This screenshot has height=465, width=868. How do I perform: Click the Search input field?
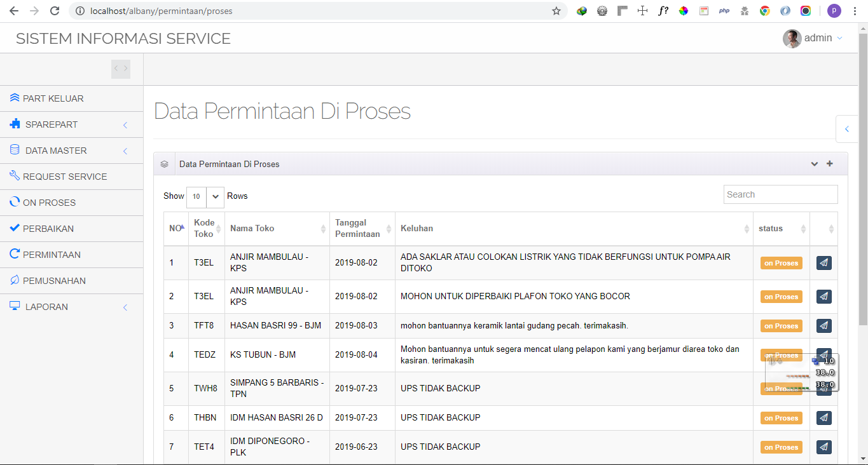(x=780, y=194)
